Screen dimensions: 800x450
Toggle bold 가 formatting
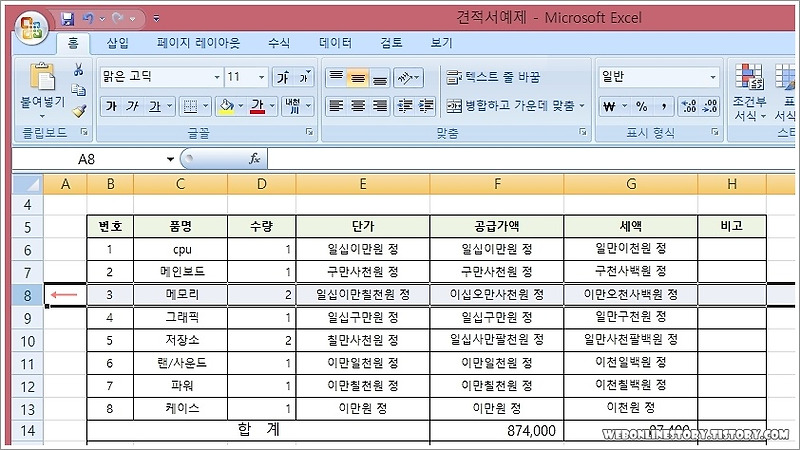(x=111, y=106)
